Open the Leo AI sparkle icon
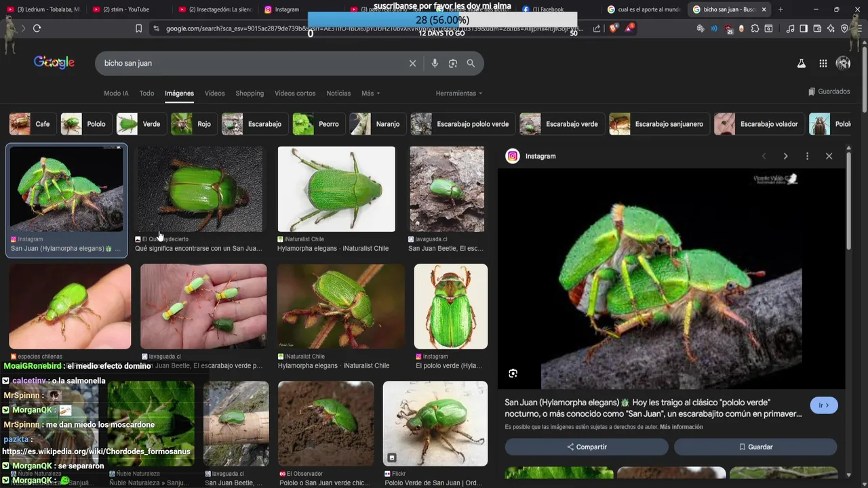 pyautogui.click(x=831, y=28)
